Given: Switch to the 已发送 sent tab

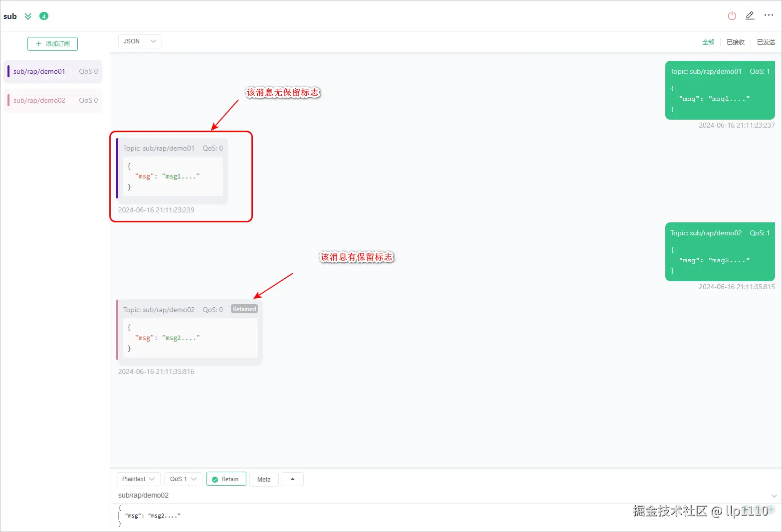Looking at the screenshot, I should (x=766, y=42).
